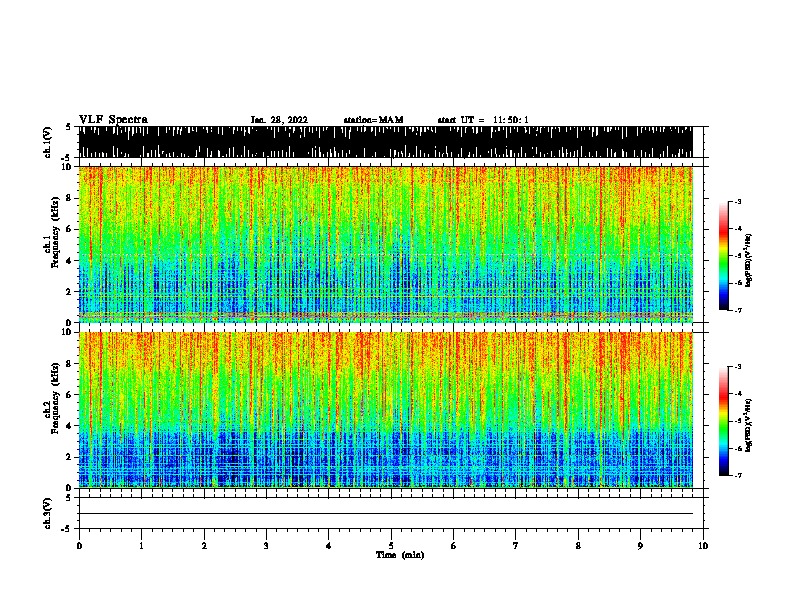Click time axis tick label '3'
Viewport: 792px width, 612px height.
click(266, 546)
